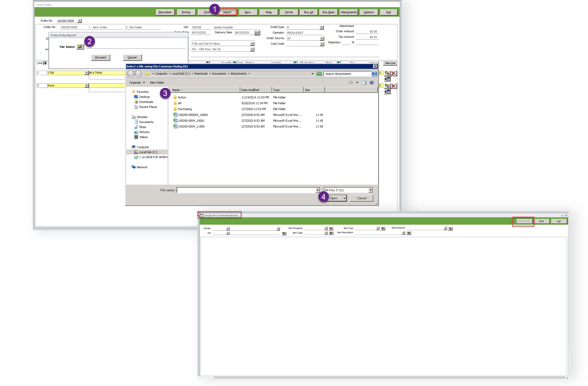
Task: Select PeerAssist in the breadcrumb path
Action: coord(201,74)
